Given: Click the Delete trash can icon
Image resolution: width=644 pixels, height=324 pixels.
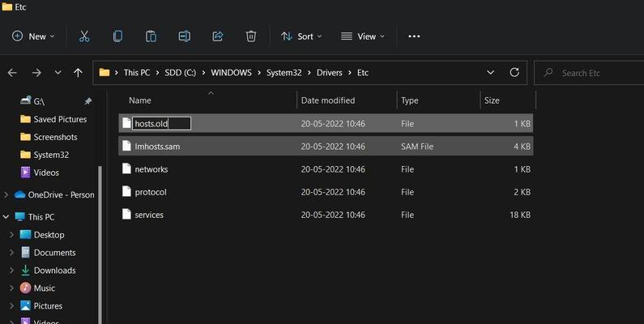Looking at the screenshot, I should [x=251, y=36].
